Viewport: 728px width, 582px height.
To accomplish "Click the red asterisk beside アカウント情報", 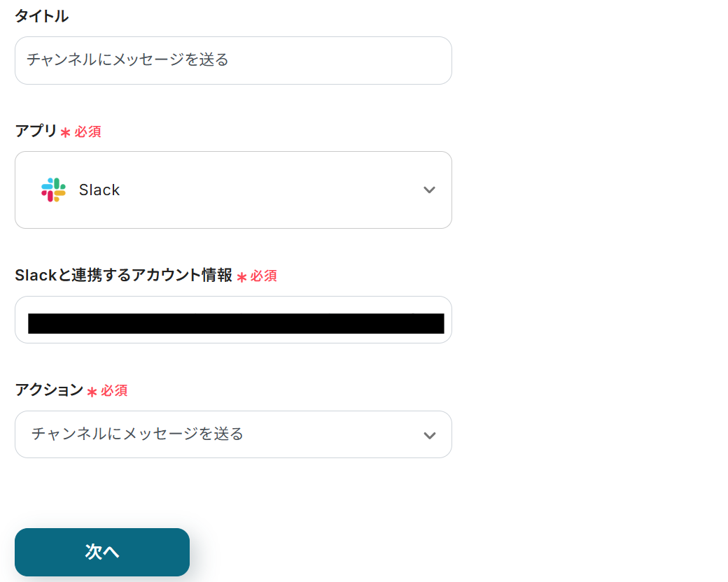I will tap(241, 277).
